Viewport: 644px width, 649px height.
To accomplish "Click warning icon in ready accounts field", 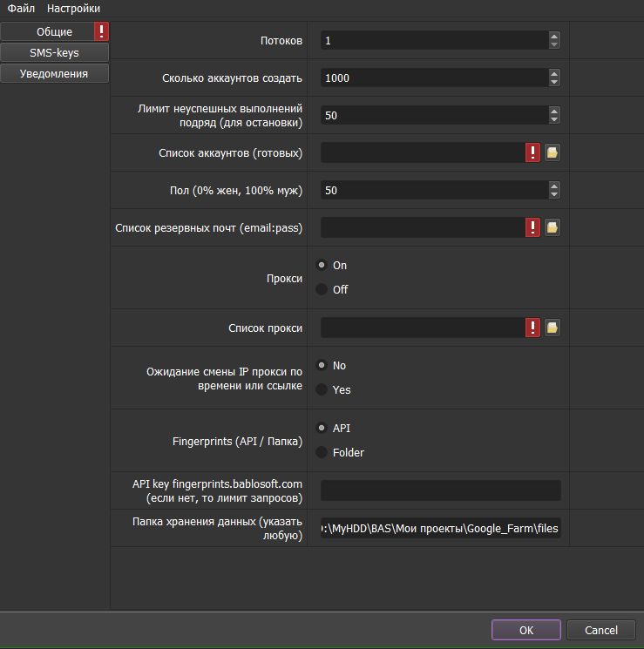I will click(532, 152).
